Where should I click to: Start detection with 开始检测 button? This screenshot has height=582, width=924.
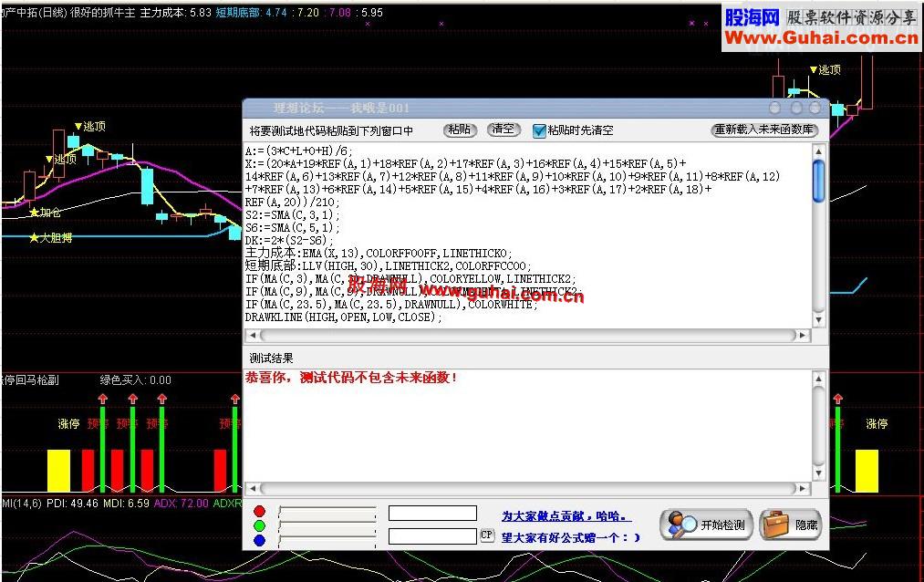[707, 525]
